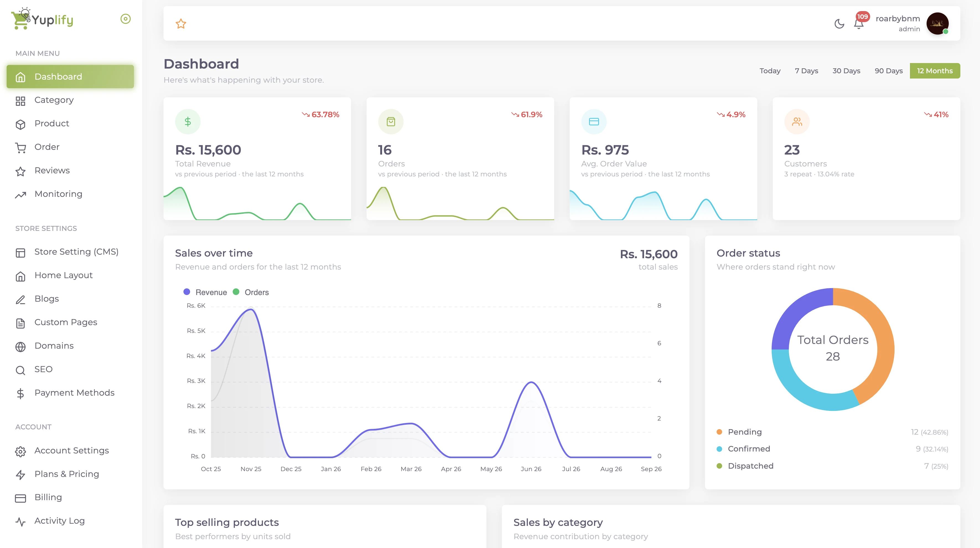Select the 12 Months range

[x=935, y=71]
